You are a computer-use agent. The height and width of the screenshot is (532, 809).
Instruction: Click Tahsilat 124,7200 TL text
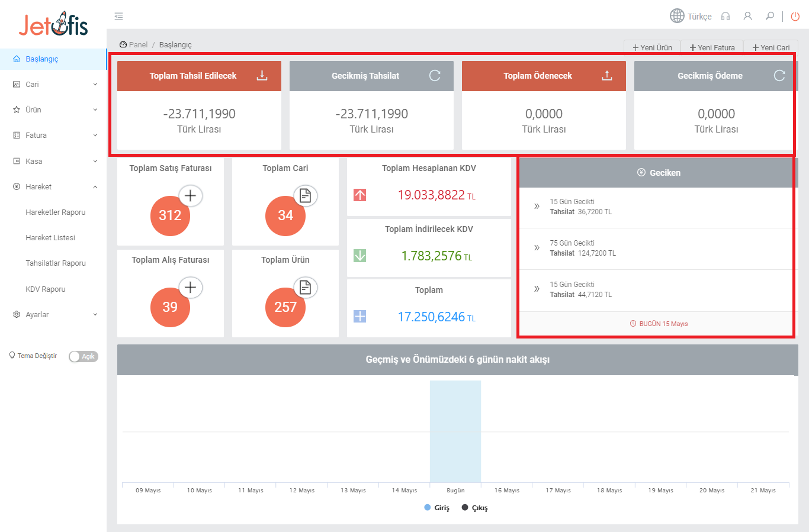583,253
